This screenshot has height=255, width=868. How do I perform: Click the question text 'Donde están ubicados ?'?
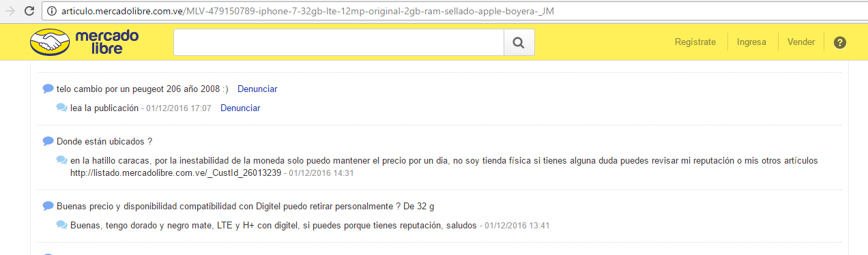(104, 142)
